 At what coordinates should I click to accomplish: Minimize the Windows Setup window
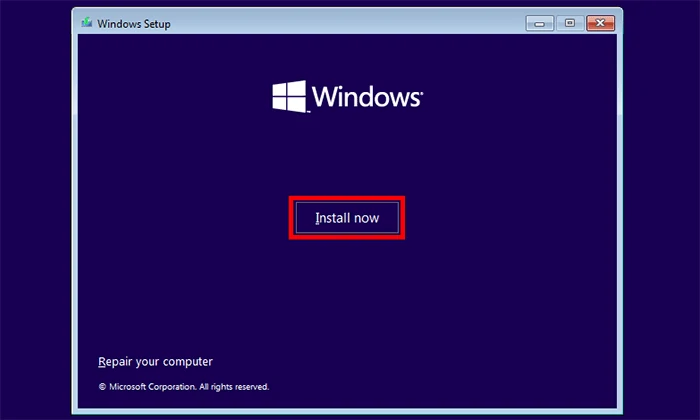[539, 23]
